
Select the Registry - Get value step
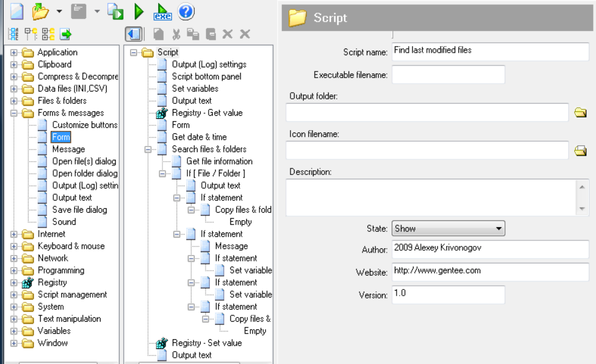207,113
